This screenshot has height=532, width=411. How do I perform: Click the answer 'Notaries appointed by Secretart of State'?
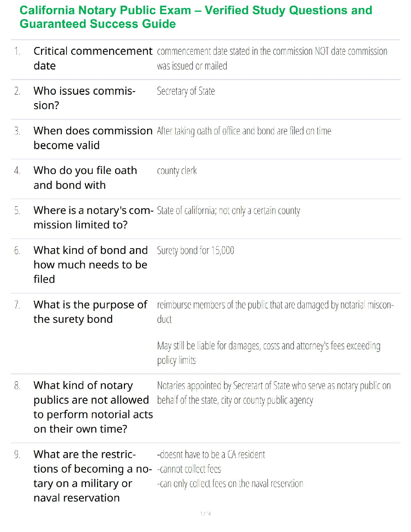[274, 393]
